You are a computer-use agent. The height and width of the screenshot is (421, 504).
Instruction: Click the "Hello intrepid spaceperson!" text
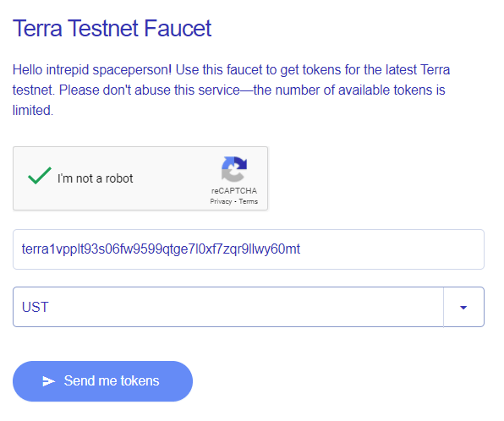point(92,69)
